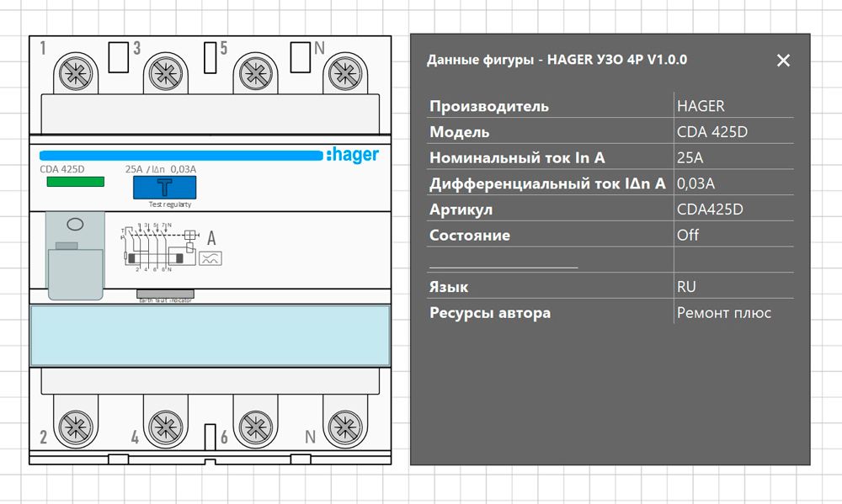Click the screw of terminal 2
Image resolution: width=842 pixels, height=504 pixels.
point(76,427)
